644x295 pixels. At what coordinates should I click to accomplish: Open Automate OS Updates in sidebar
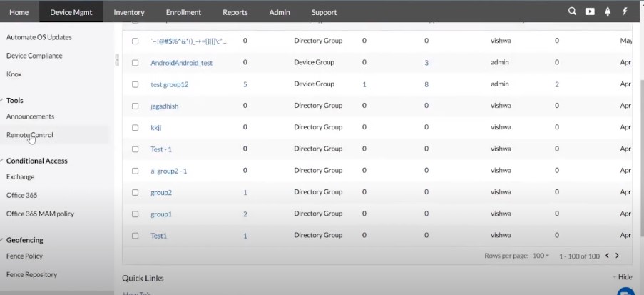tap(39, 37)
